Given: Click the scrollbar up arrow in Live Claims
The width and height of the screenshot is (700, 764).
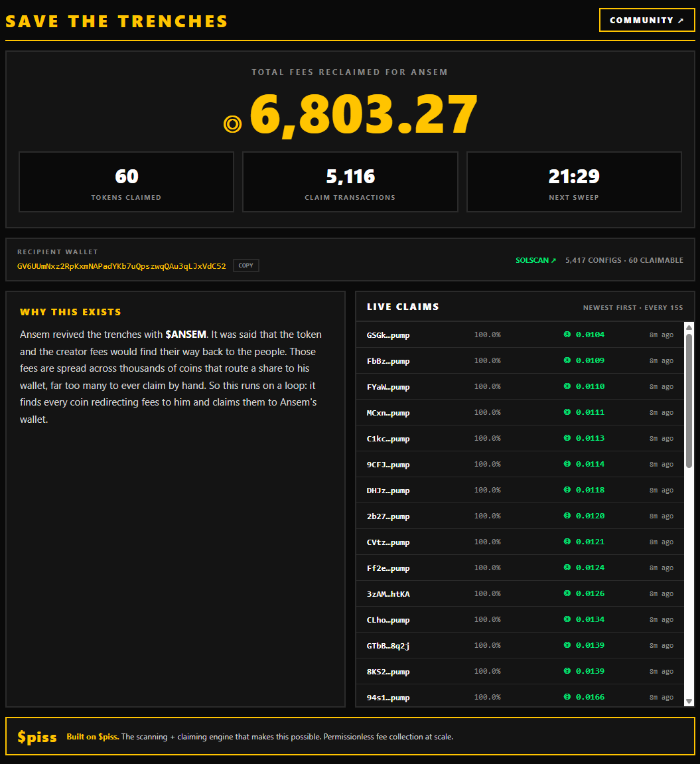Looking at the screenshot, I should coord(689,327).
